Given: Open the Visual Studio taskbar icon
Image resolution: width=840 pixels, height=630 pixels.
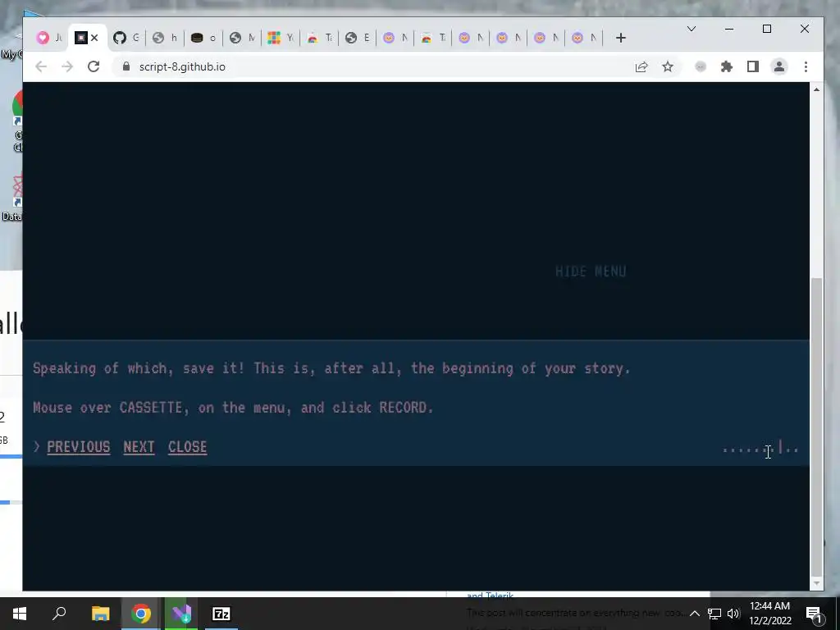Looking at the screenshot, I should click(x=181, y=614).
